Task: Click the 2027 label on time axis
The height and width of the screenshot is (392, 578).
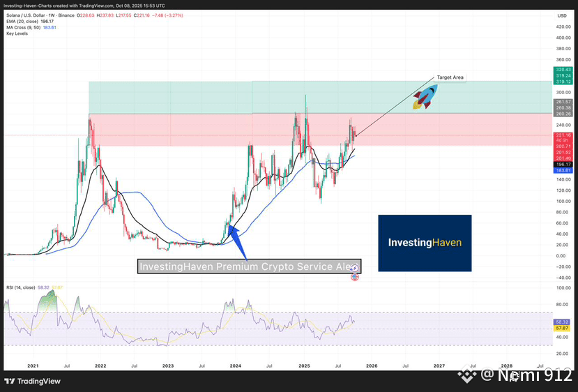Action: [439, 365]
